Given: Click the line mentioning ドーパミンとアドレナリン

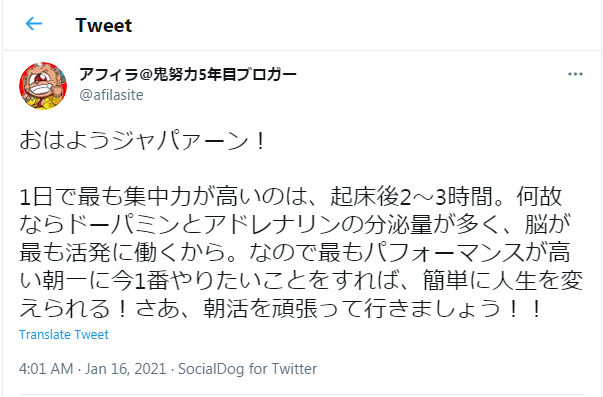Looking at the screenshot, I should tap(295, 225).
